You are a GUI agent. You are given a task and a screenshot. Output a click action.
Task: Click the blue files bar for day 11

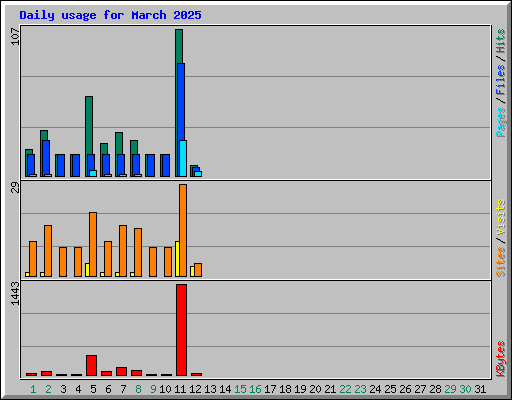(181, 102)
